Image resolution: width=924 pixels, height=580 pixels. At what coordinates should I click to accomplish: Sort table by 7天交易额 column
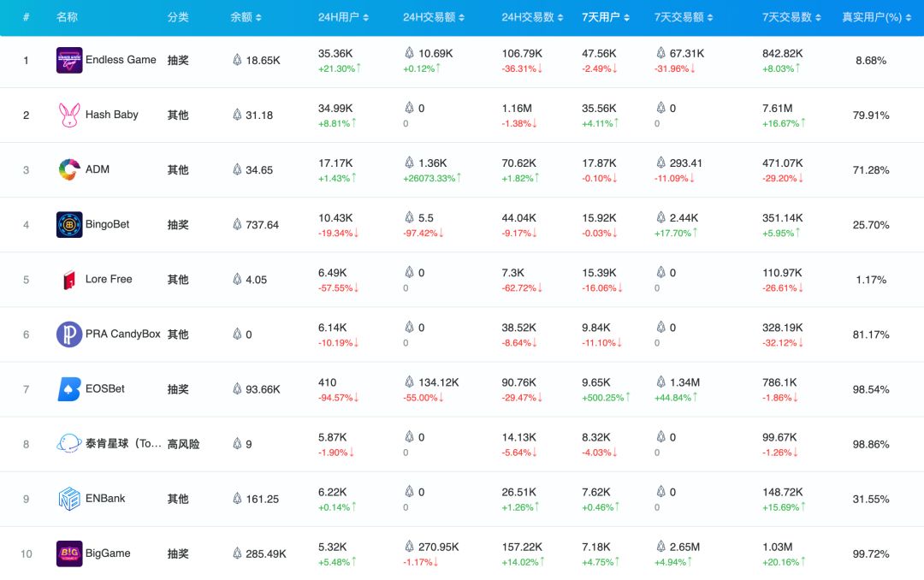(x=684, y=17)
